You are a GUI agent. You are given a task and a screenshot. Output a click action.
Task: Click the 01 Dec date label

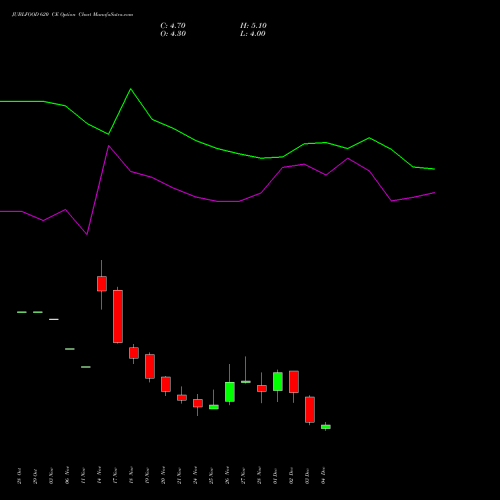(x=275, y=476)
